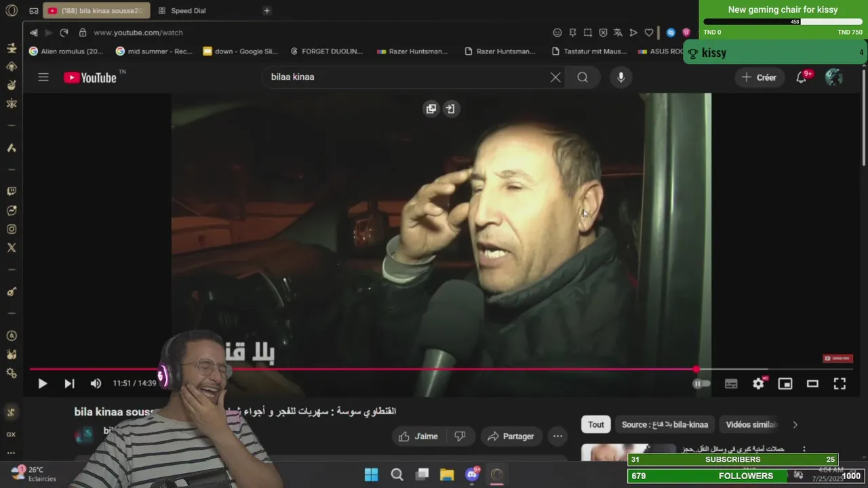The image size is (868, 488).
Task: Like the video with J'aime
Action: pos(418,436)
